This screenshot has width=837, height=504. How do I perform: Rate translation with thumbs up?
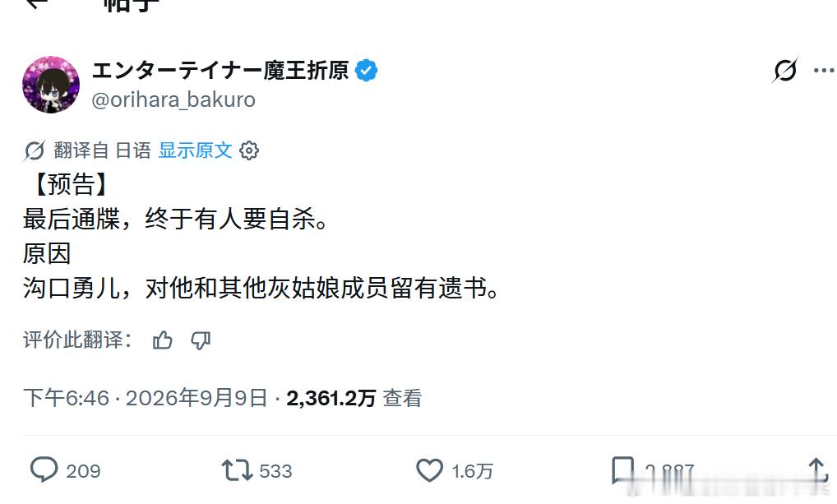tap(162, 340)
